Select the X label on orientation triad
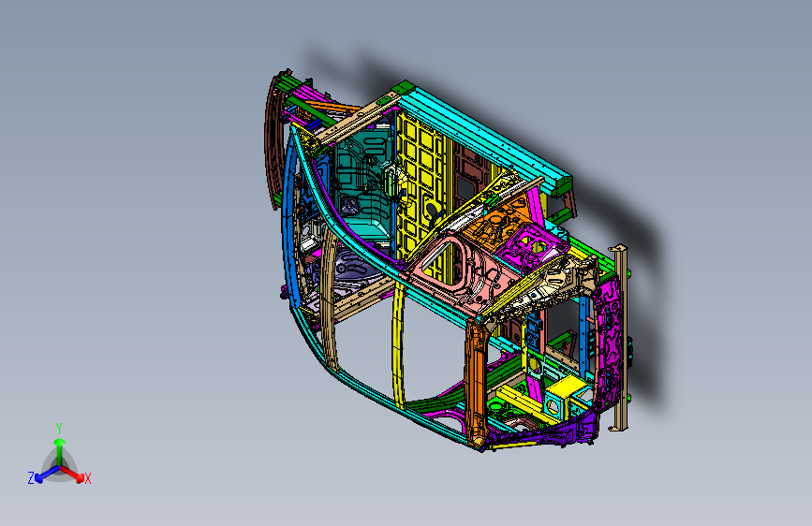The image size is (812, 526). (x=87, y=478)
